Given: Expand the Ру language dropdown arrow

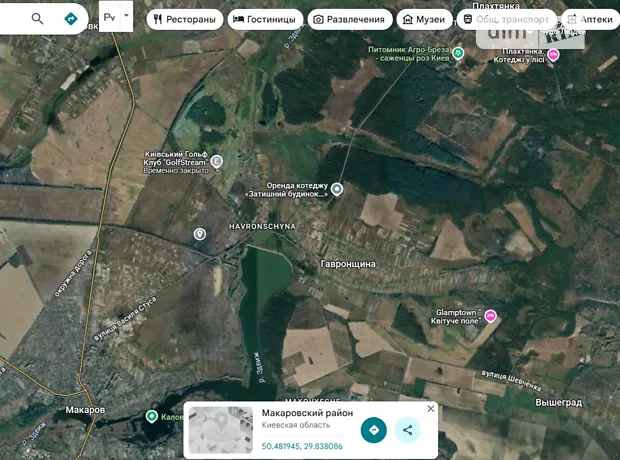Looking at the screenshot, I should 126,18.
